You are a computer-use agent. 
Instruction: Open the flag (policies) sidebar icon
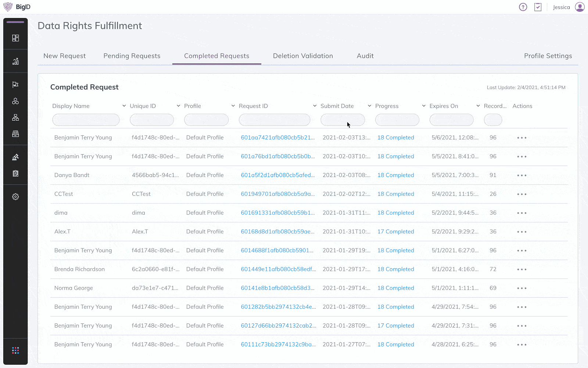pos(15,84)
